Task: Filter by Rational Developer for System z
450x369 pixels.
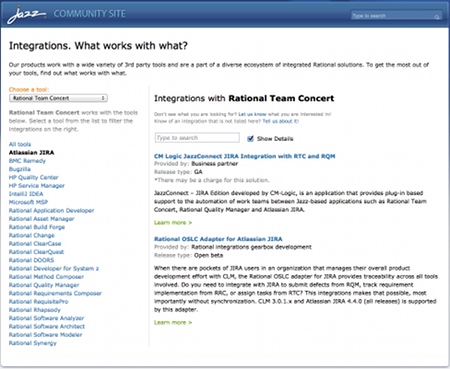Action: pos(54,268)
